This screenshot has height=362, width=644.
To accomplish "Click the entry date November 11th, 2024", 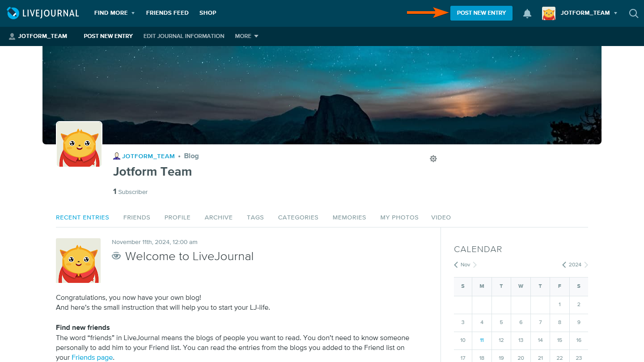I will point(155,242).
